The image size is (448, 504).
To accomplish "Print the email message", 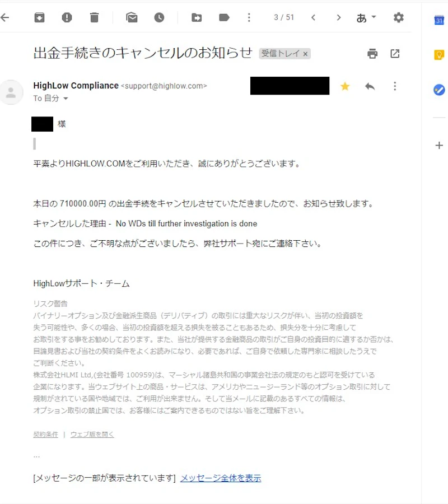I will click(x=372, y=53).
